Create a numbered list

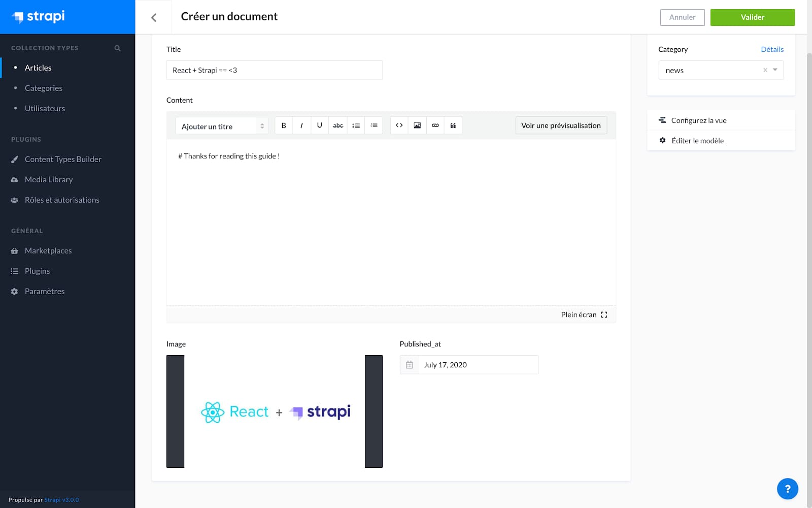tap(374, 125)
